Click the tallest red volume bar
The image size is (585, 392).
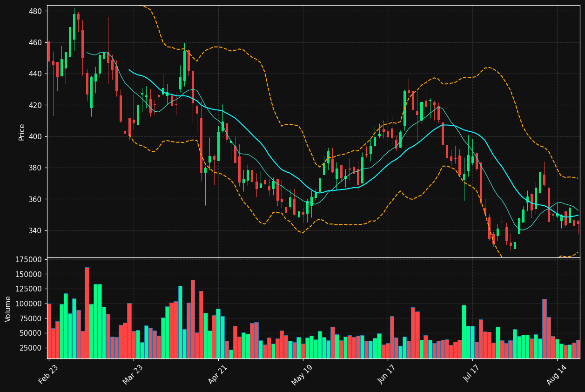87,313
